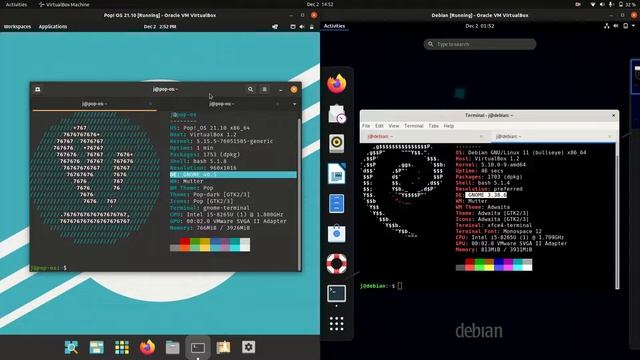Click new tab icon in Pop terminal
This screenshot has height=360, width=640.
click(x=38, y=89)
